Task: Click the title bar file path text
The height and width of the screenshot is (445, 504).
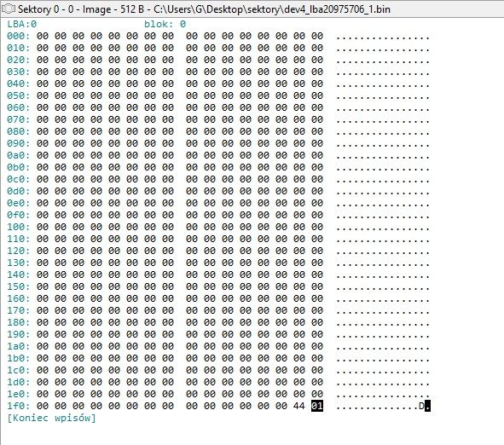Action: (x=272, y=9)
